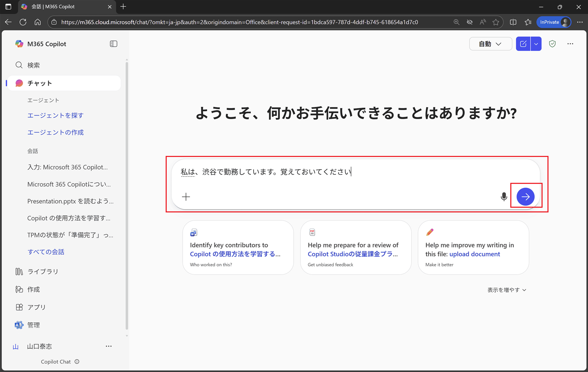This screenshot has height=372, width=588.
Task: Open ellipsis menu next to 山口泰志
Action: tap(109, 346)
